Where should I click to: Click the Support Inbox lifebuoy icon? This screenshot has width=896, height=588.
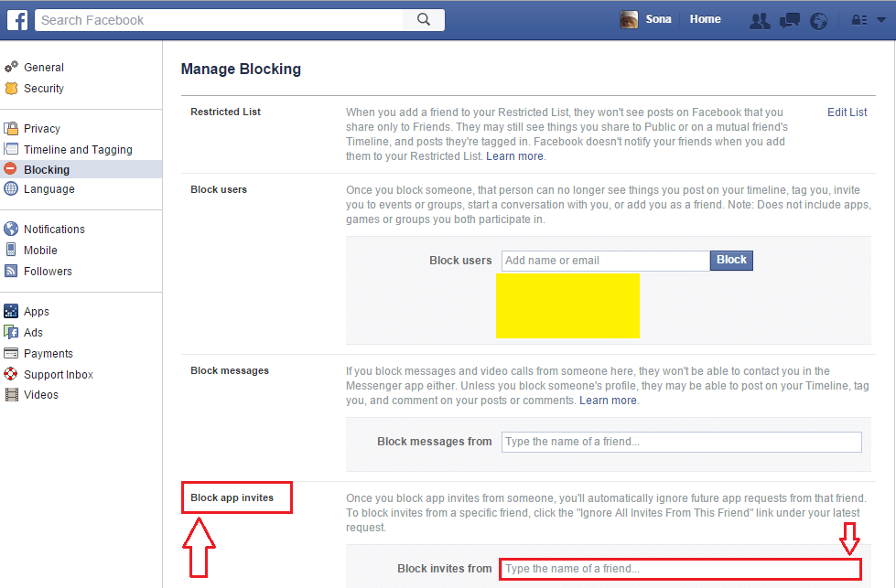pos(11,374)
